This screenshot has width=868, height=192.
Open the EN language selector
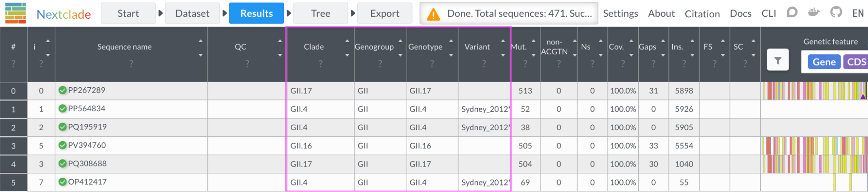coord(858,13)
